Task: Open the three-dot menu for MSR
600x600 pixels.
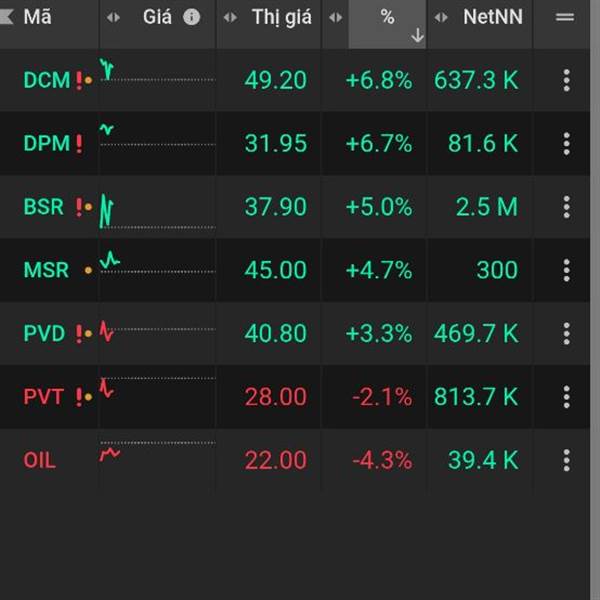Action: [x=566, y=270]
